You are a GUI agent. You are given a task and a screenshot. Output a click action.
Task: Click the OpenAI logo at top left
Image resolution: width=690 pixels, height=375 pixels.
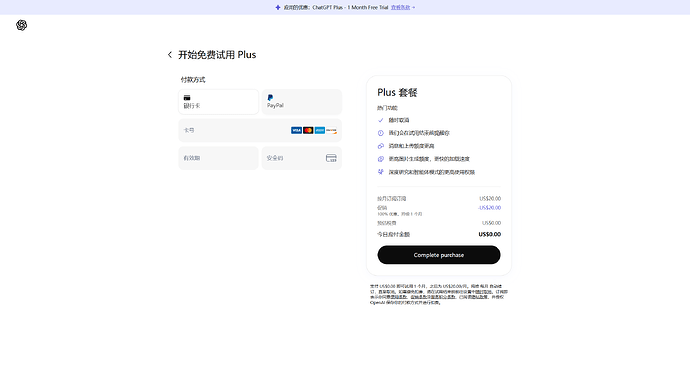(x=21, y=25)
